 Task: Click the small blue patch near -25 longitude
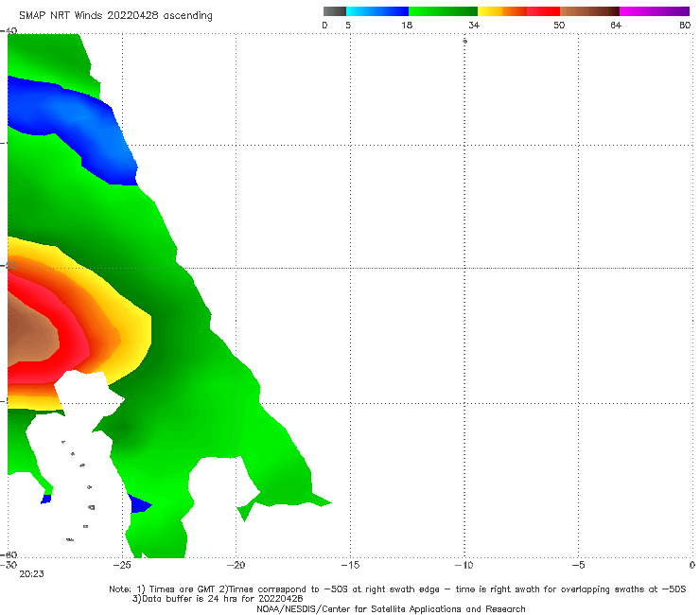139,504
